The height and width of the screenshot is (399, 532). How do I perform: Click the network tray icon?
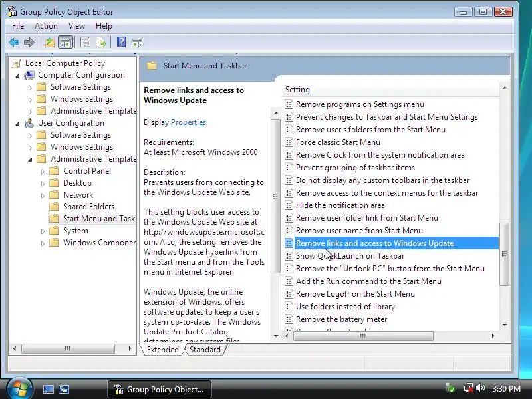[x=469, y=388]
